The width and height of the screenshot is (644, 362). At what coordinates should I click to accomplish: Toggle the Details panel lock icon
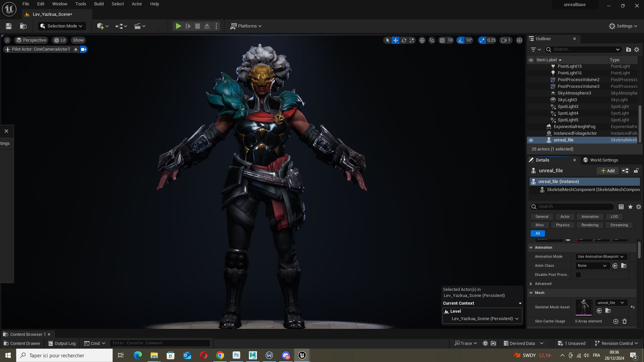tap(636, 171)
